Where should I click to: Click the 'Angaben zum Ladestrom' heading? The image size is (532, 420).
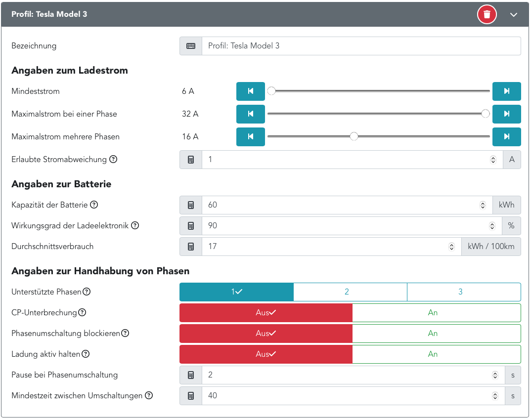70,71
